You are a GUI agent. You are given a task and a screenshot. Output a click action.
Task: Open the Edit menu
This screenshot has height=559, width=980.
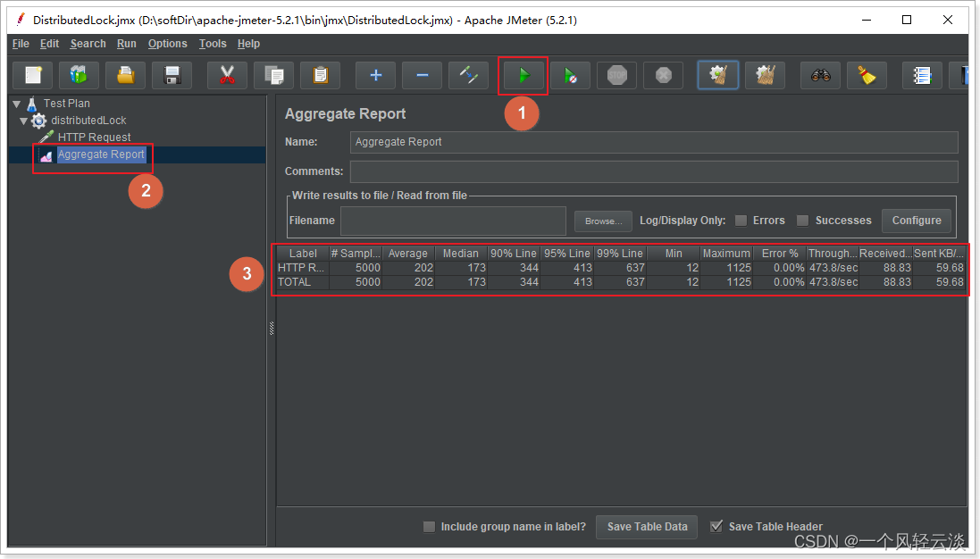click(x=49, y=44)
